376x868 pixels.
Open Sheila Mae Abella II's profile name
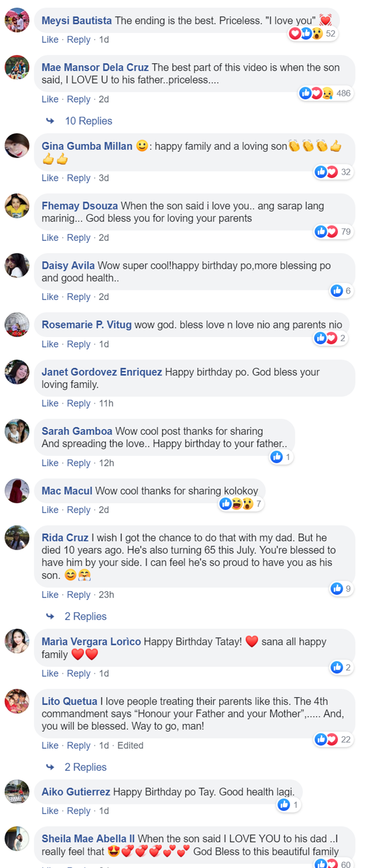[x=88, y=838]
